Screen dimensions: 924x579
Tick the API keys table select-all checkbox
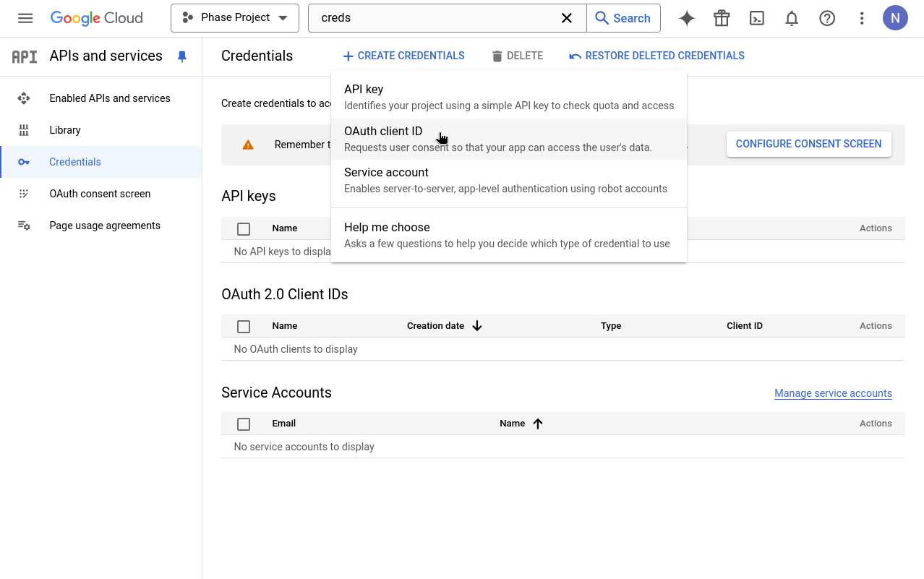pyautogui.click(x=244, y=228)
